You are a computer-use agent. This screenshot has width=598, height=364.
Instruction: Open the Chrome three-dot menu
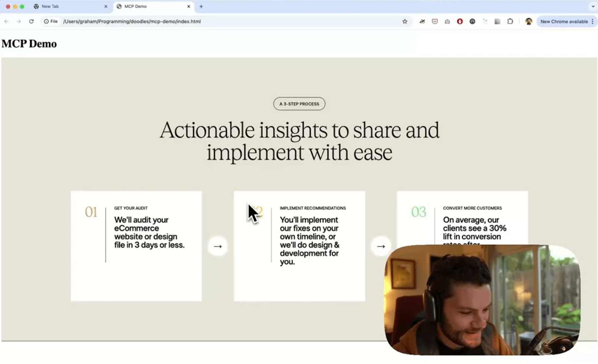(593, 21)
